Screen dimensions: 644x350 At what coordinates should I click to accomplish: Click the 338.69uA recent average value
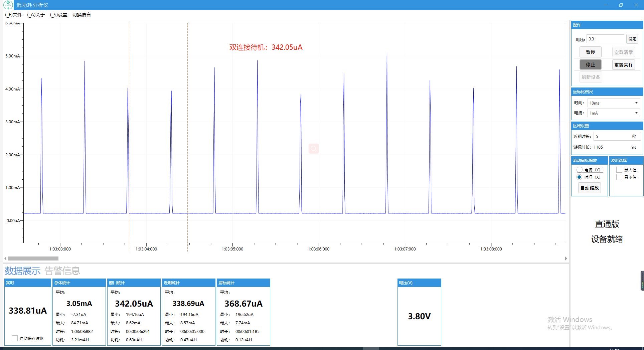click(x=188, y=303)
